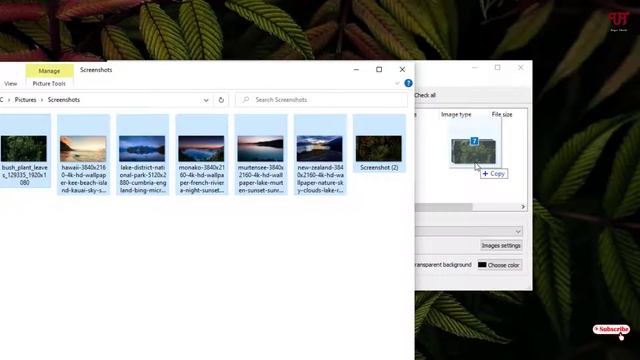Viewport: 640px width, 360px height.
Task: Click the Image type column header
Action: pos(456,115)
